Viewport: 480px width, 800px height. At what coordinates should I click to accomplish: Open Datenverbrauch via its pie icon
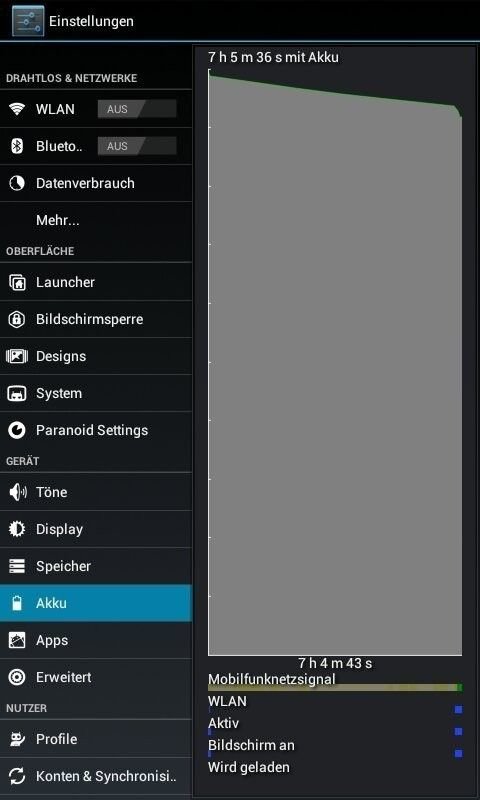click(x=17, y=183)
